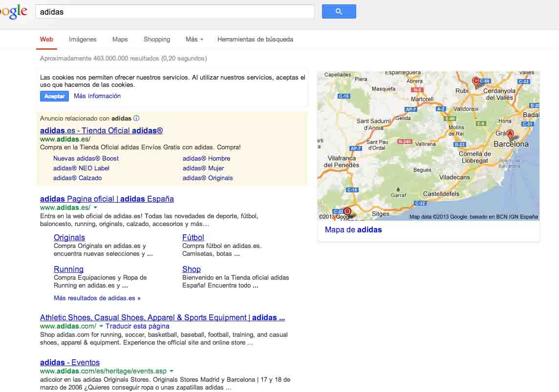Click map marker B near Sitges
The width and height of the screenshot is (559, 392).
click(347, 211)
